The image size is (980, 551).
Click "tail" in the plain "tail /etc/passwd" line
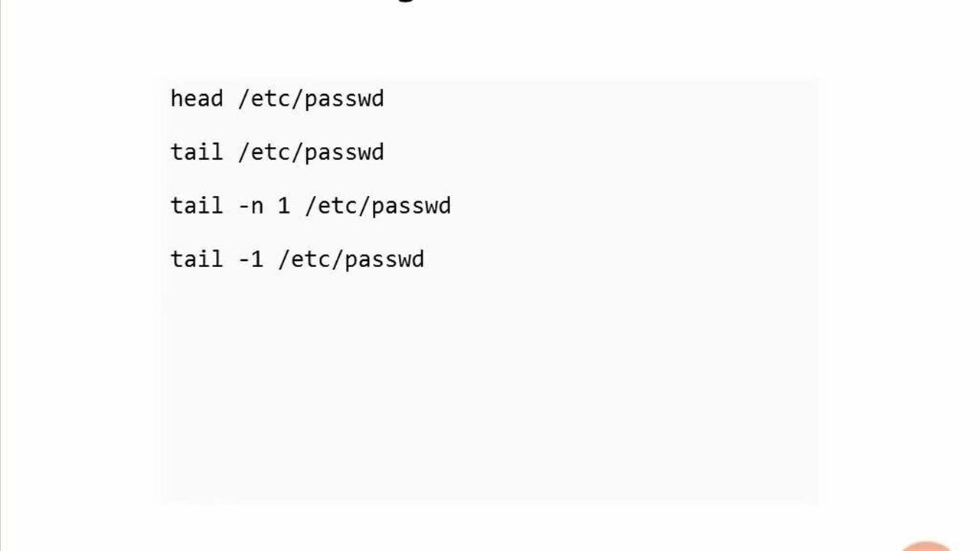(x=197, y=152)
